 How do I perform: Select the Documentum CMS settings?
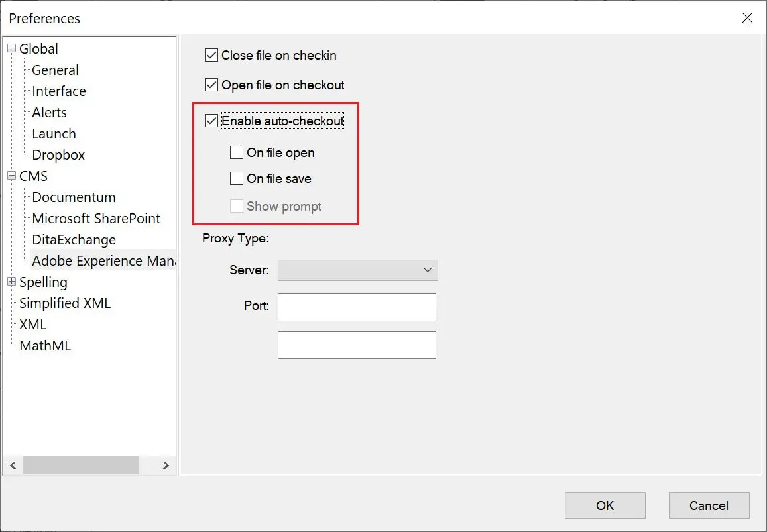pos(73,197)
